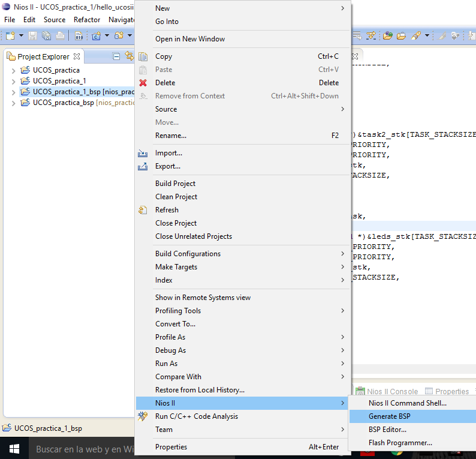Screen dimensions: 476x459
Task: Choose Clean Project
Action: (243, 197)
